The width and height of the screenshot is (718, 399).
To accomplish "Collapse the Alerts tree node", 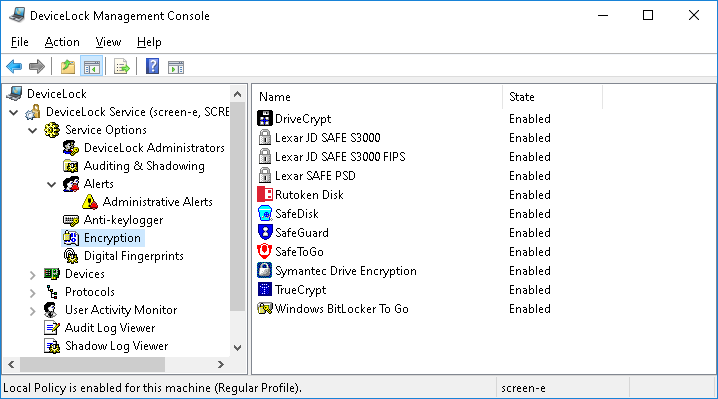I will point(51,184).
